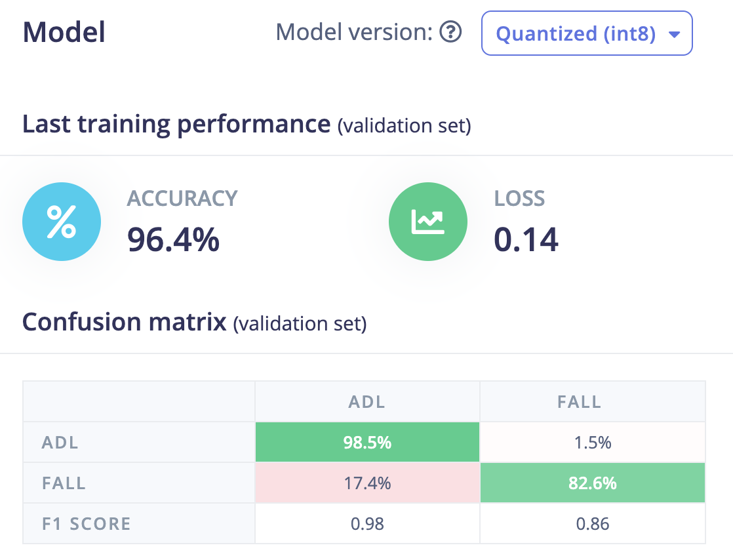Click the F1 SCORE row label

click(87, 523)
